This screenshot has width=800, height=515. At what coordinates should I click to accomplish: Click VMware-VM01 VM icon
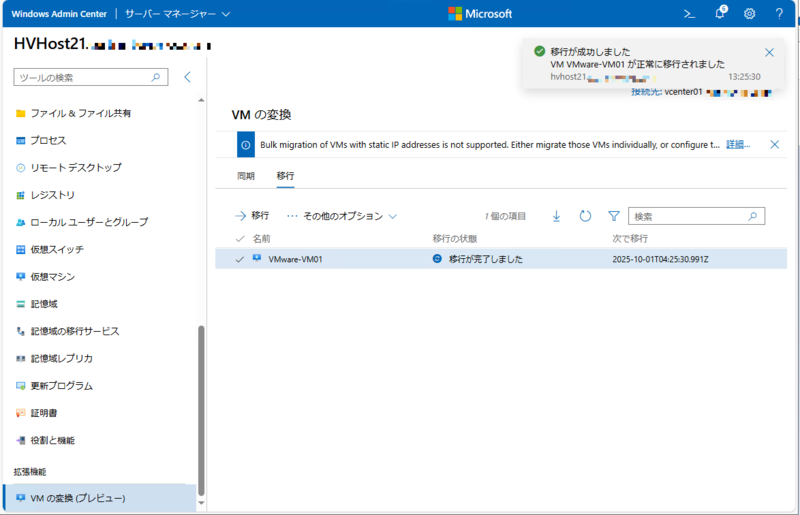(257, 258)
